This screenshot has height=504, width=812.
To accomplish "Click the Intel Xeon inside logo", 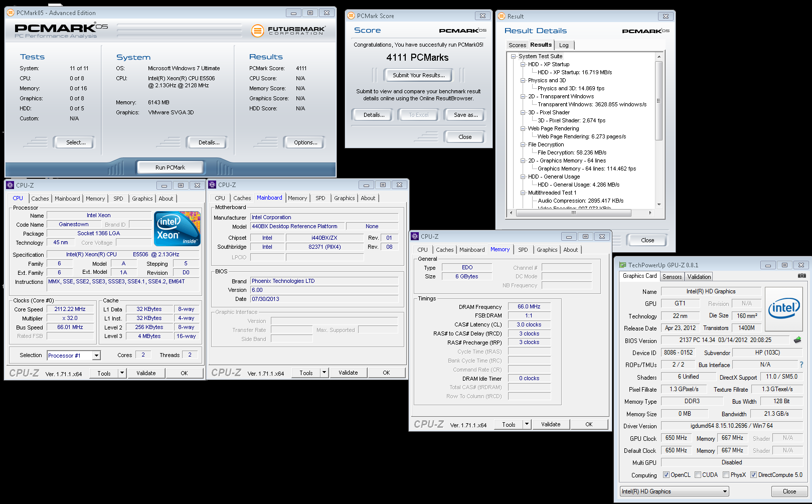I will 177,229.
